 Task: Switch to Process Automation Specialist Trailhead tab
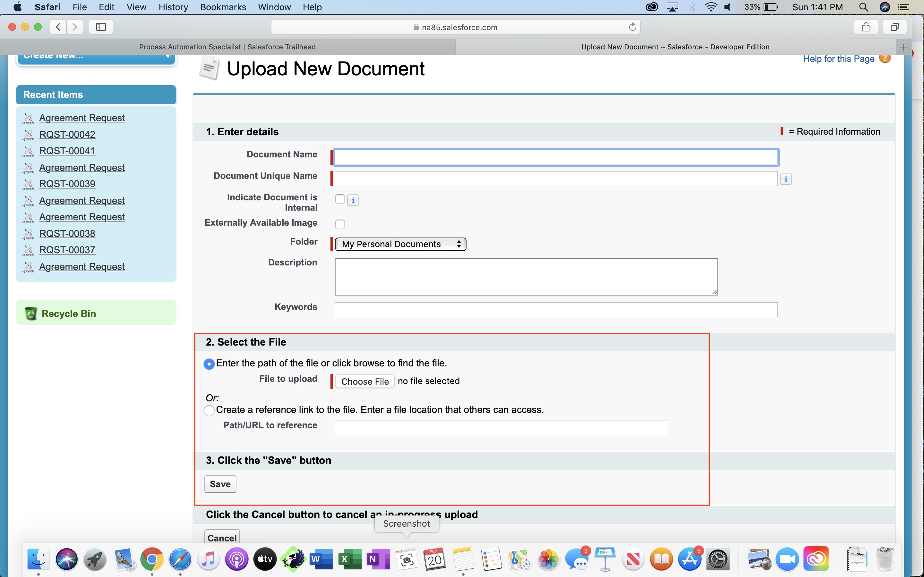227,47
